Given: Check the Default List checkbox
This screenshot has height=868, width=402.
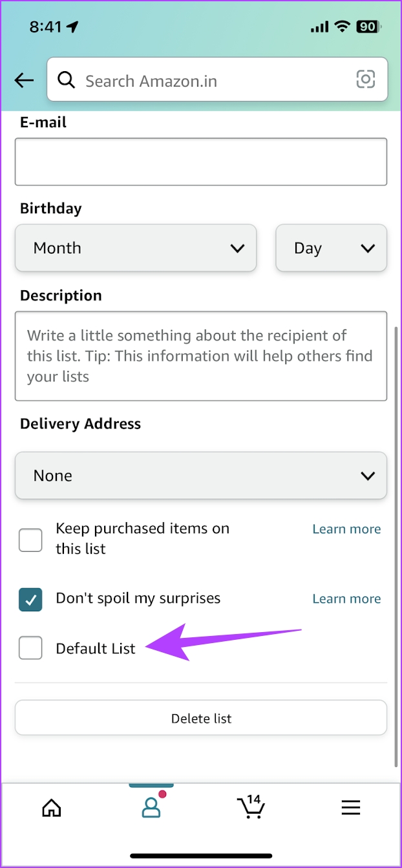Looking at the screenshot, I should click(x=30, y=648).
